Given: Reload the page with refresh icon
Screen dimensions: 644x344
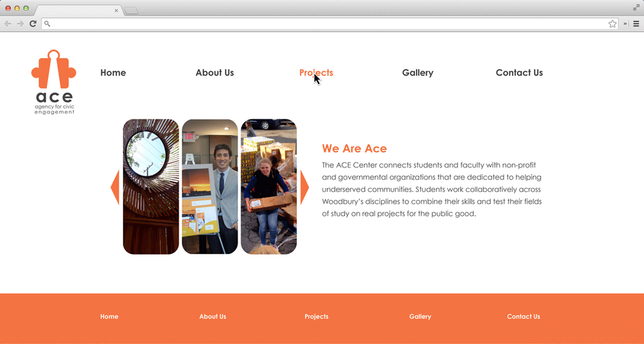Looking at the screenshot, I should pyautogui.click(x=33, y=24).
